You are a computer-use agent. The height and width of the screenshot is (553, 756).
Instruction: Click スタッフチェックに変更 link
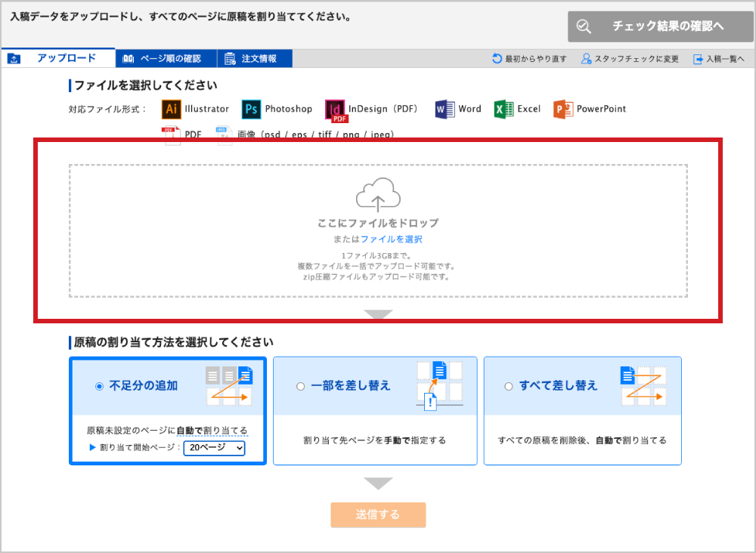click(630, 59)
